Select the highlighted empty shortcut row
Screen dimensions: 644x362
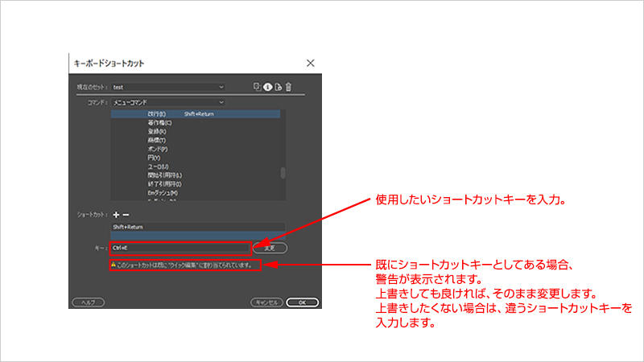(197, 236)
